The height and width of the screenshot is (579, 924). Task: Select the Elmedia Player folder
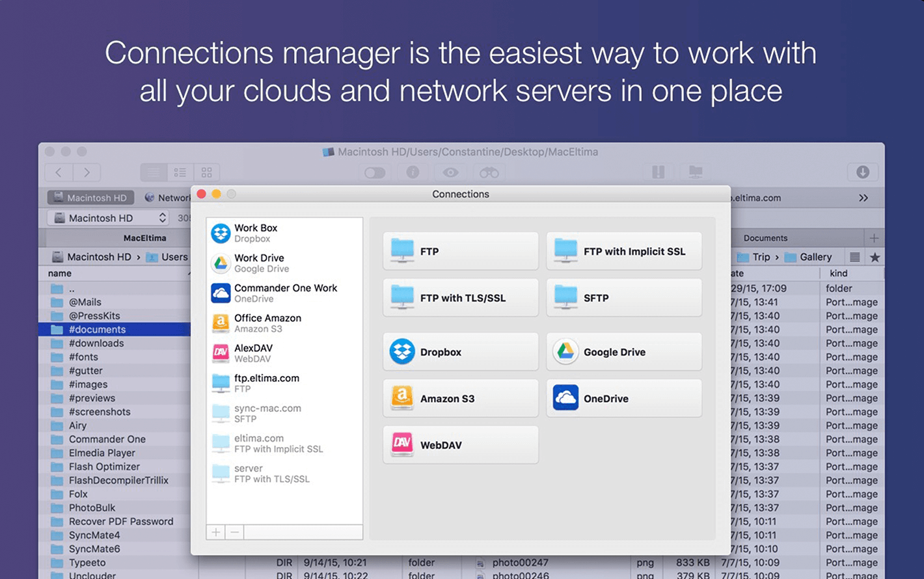click(115, 453)
